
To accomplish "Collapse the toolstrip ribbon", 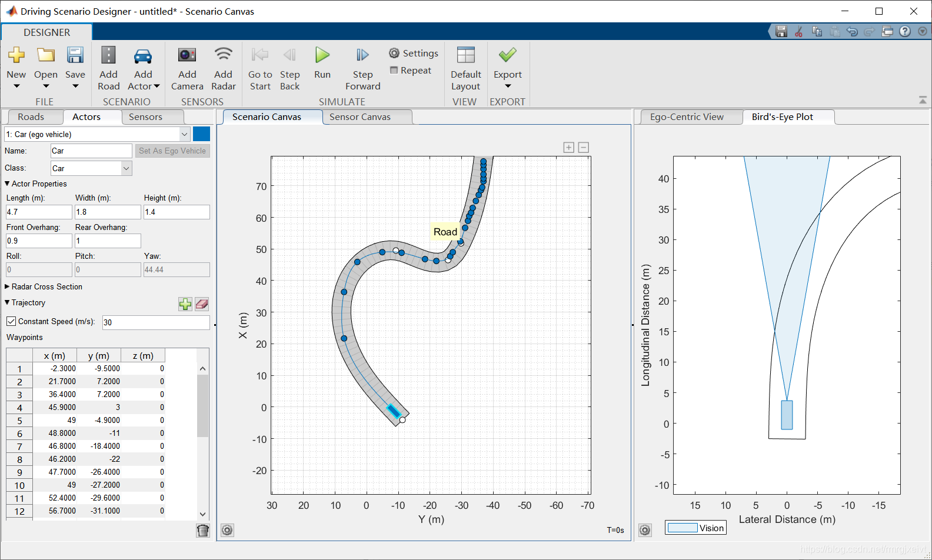I will point(923,101).
